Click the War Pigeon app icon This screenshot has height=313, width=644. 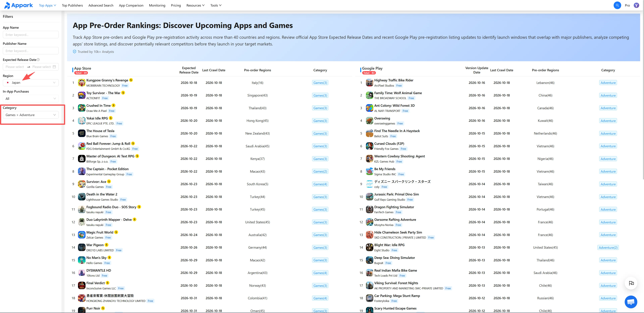coord(82,248)
